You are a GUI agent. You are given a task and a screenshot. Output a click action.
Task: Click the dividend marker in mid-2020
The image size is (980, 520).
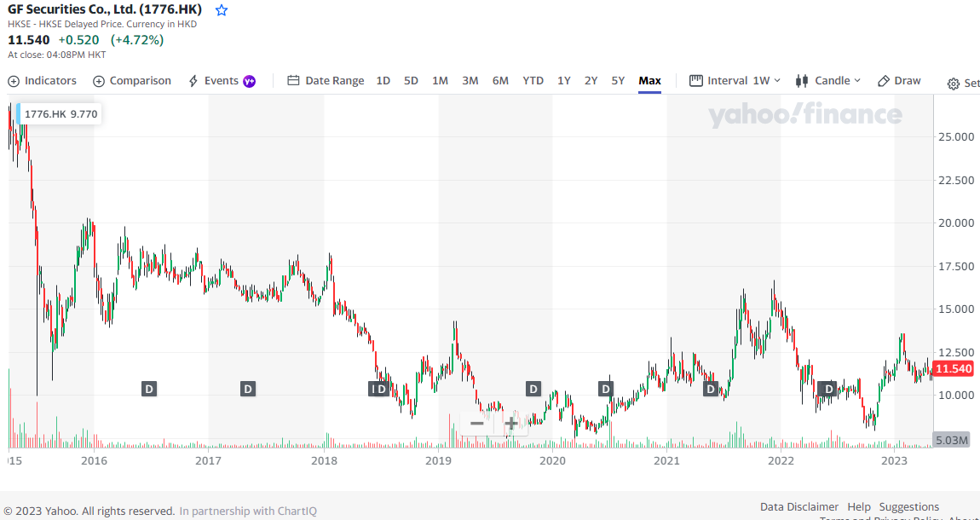tap(606, 390)
